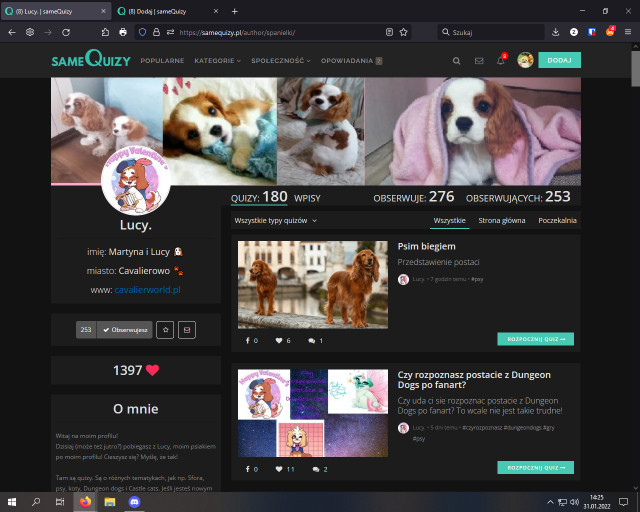640x512 pixels.
Task: Click the pink heart next to 1397
Action: 153,370
